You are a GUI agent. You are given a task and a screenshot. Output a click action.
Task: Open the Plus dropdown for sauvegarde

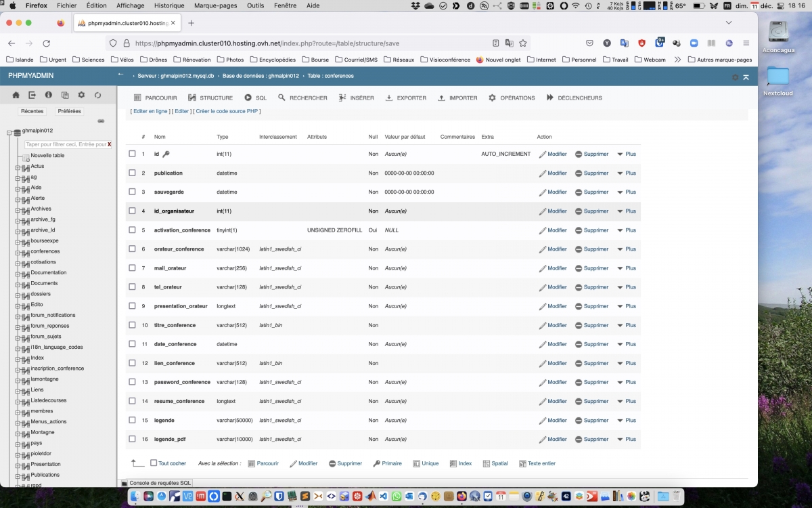(x=627, y=192)
